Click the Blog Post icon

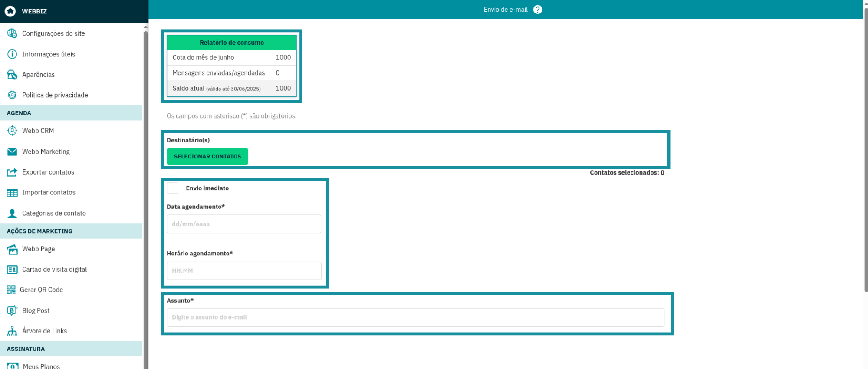click(12, 310)
